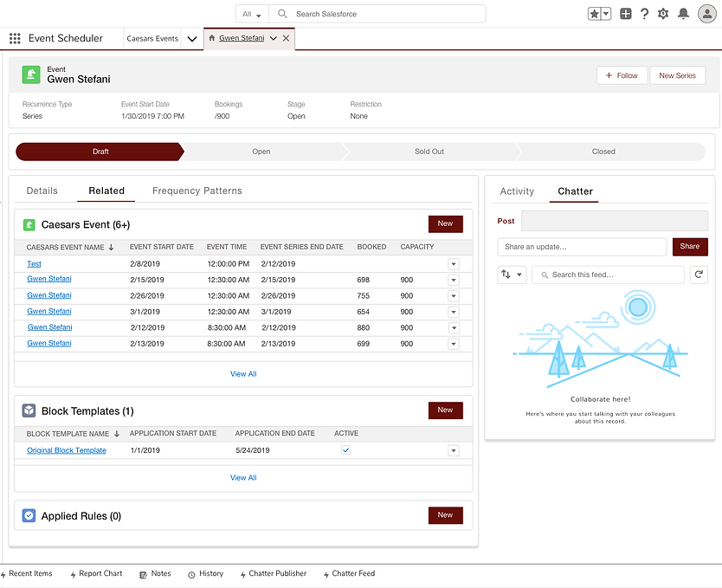
Task: Open Notes utility in footer
Action: (x=155, y=574)
